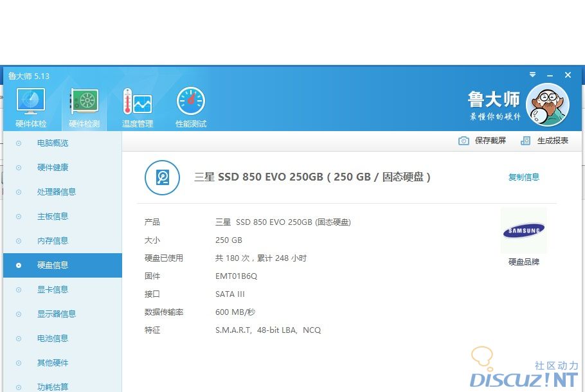
Task: Click the 产品 field label
Action: click(152, 222)
